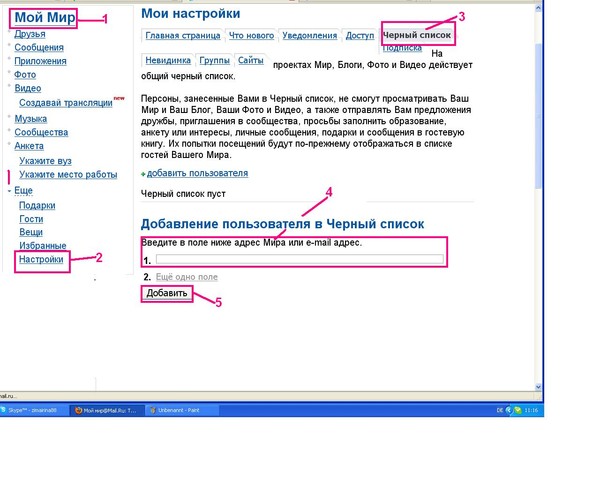This screenshot has width=600, height=480.
Task: Collapse the Еще sidebar section
Action: [23, 191]
